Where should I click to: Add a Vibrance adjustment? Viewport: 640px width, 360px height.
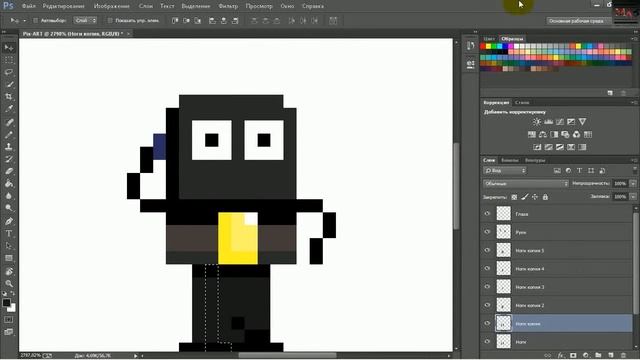[582, 122]
